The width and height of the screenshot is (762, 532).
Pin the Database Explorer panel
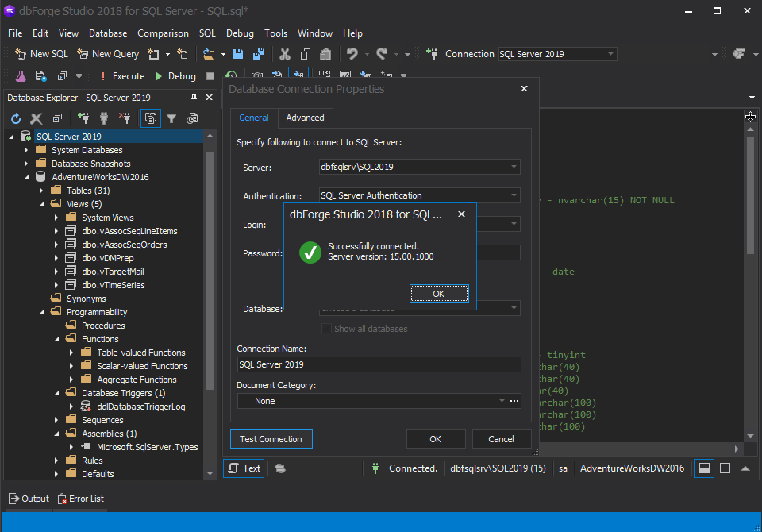[194, 98]
